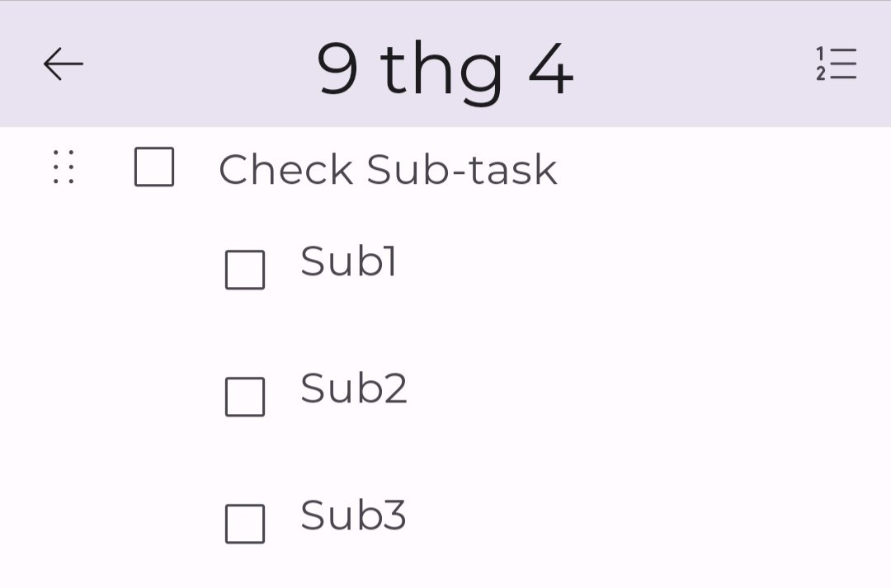
Task: Open the numbered list sort icon
Action: 837,64
